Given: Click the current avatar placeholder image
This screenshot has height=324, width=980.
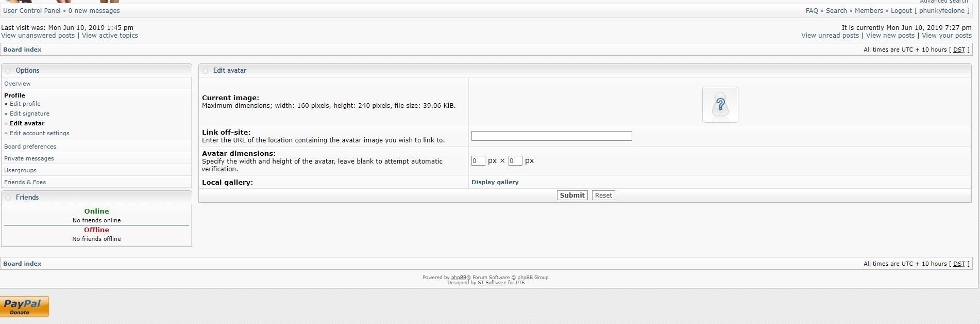Looking at the screenshot, I should [x=720, y=105].
